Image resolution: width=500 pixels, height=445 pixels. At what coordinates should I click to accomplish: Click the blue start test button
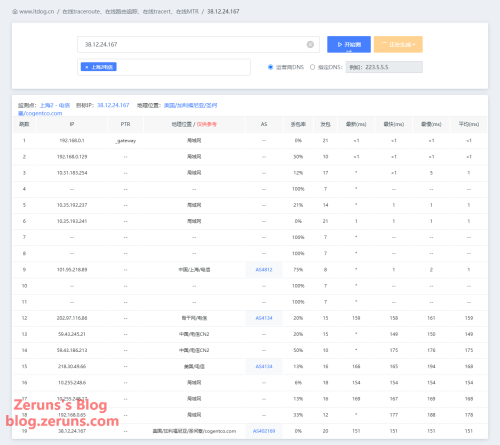(x=349, y=44)
